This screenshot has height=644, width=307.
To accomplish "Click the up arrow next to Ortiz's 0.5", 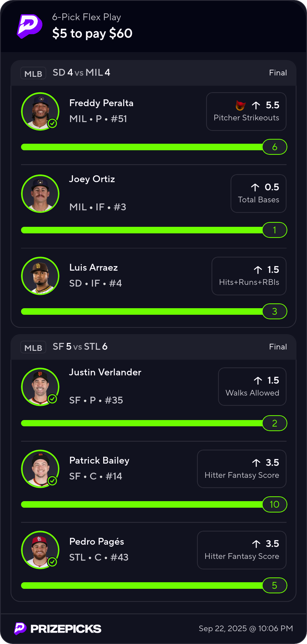I will (255, 187).
